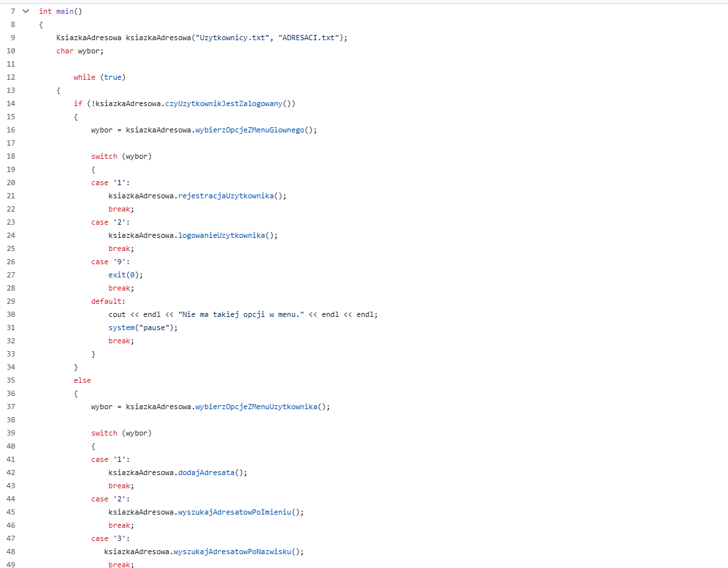Click the int keyword on line 7
The image size is (728, 568).
point(45,11)
